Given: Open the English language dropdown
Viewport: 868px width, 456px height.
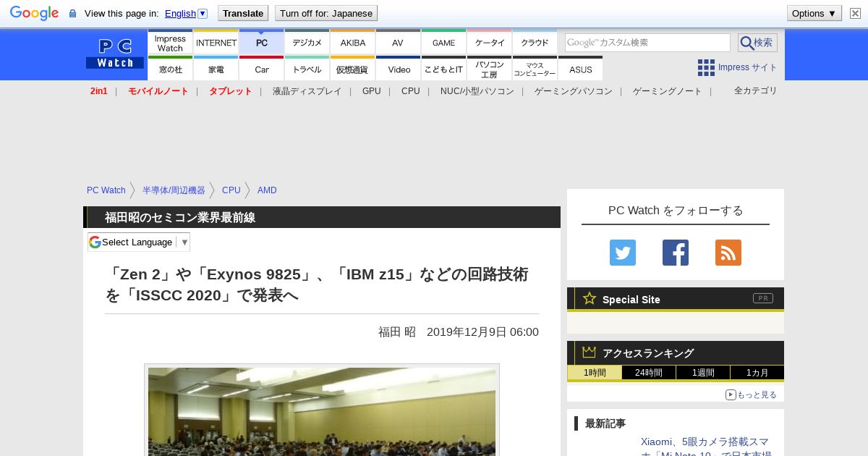Looking at the screenshot, I should click(x=186, y=13).
